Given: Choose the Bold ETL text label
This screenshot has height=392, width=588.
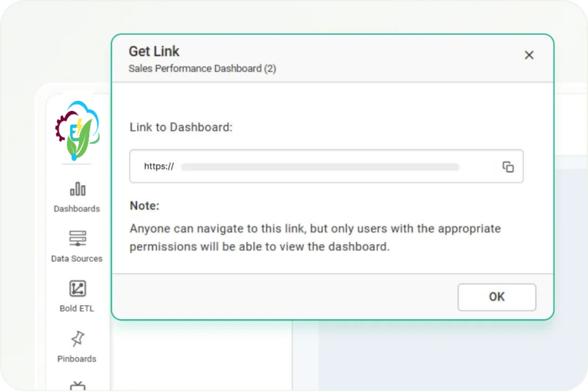Looking at the screenshot, I should (77, 309).
